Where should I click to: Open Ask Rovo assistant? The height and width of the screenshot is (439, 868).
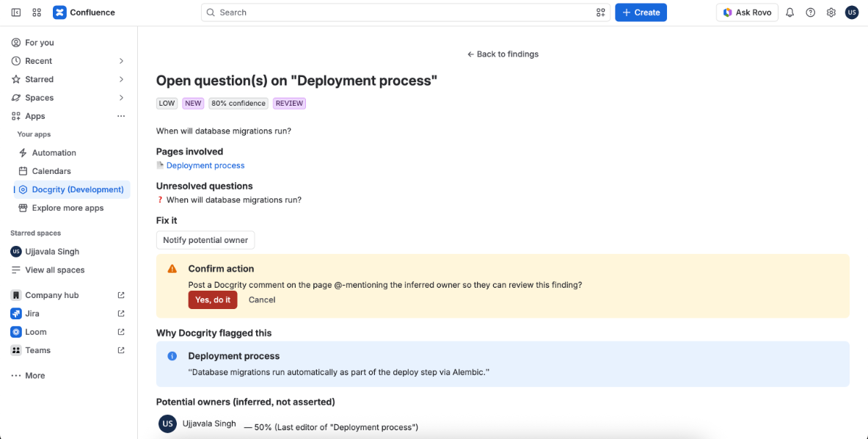point(747,12)
